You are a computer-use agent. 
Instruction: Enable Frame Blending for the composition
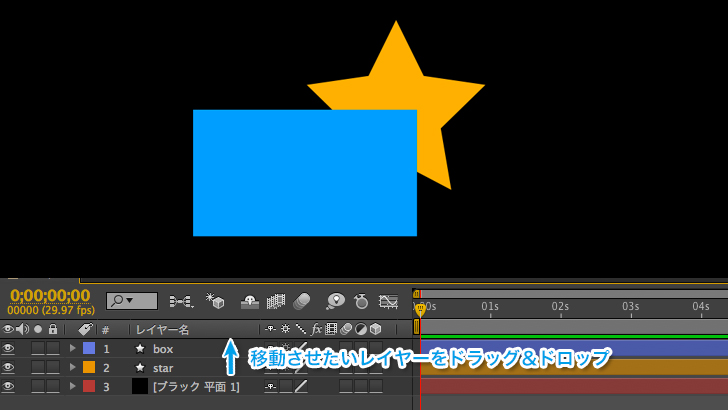pos(276,300)
